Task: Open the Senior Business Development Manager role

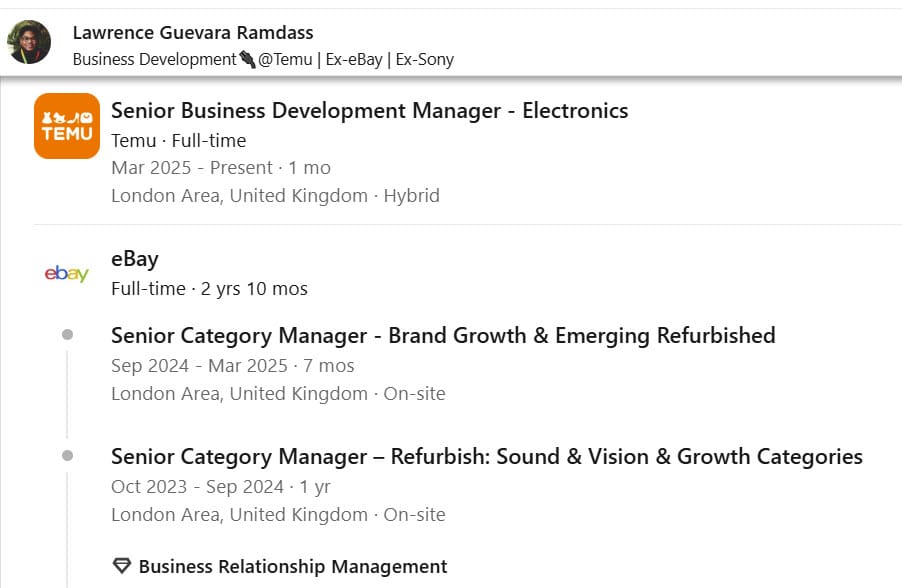Action: coord(369,110)
